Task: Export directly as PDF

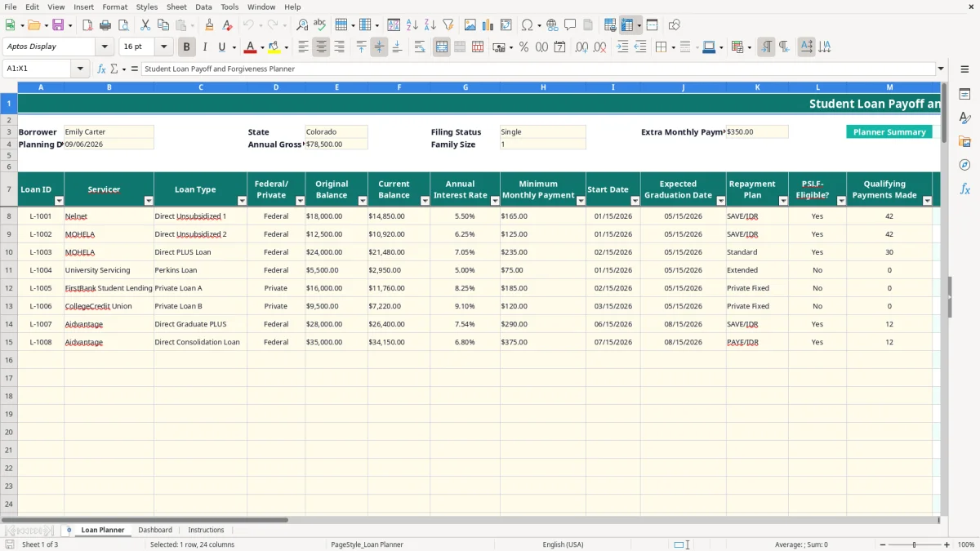Action: click(87, 25)
